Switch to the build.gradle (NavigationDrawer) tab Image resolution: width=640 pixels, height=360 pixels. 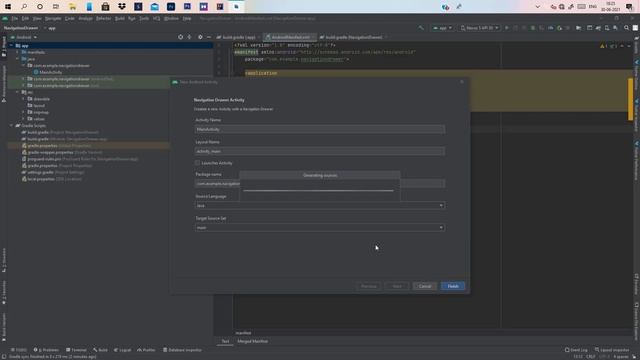[353, 37]
